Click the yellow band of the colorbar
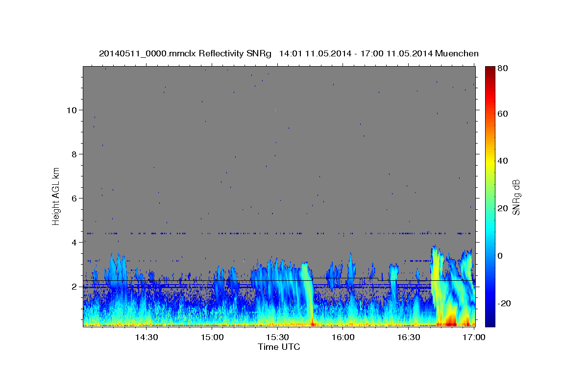Viewport: 588px width, 392px height. pos(490,161)
